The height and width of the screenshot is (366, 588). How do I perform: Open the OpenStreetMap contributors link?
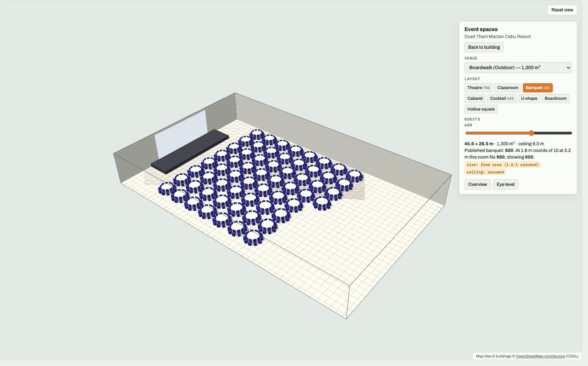540,356
